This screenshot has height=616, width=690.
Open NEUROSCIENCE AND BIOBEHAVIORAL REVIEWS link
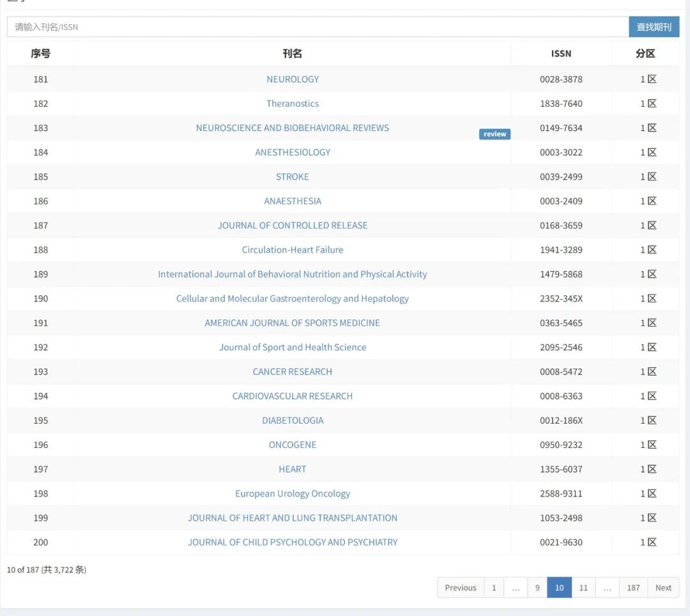coord(293,128)
